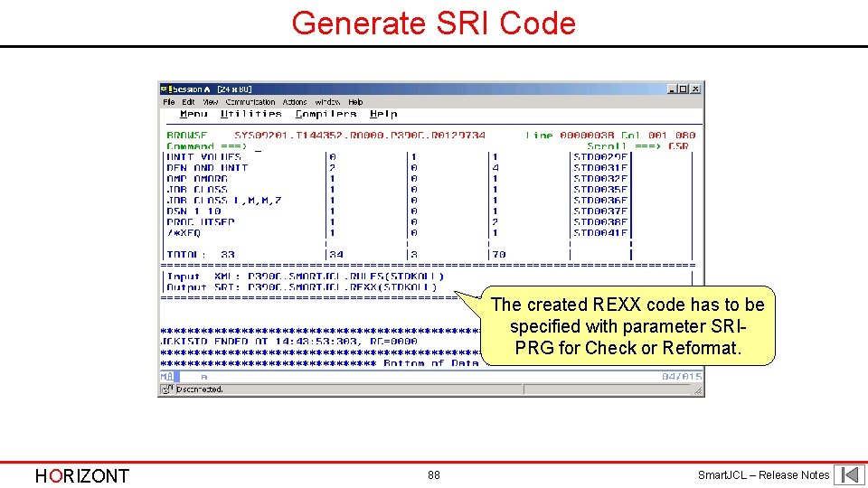
Task: Click the STD0041E code
Action: (600, 233)
